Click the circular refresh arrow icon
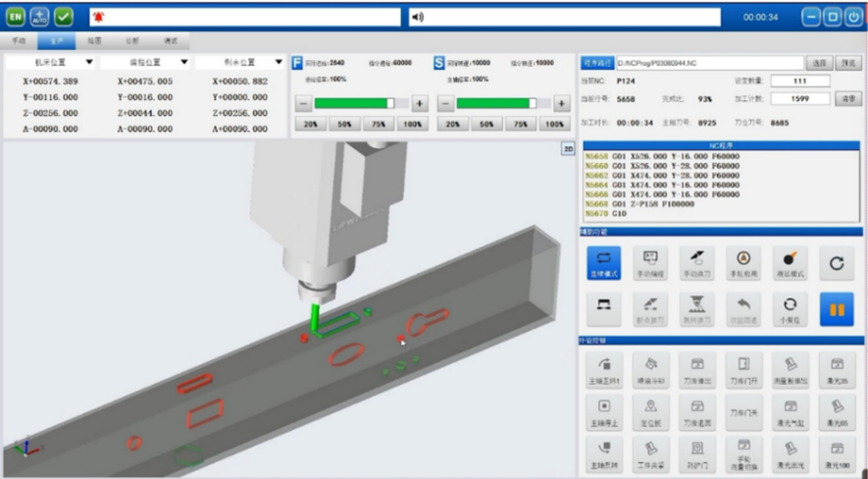The image size is (868, 479). (x=837, y=262)
